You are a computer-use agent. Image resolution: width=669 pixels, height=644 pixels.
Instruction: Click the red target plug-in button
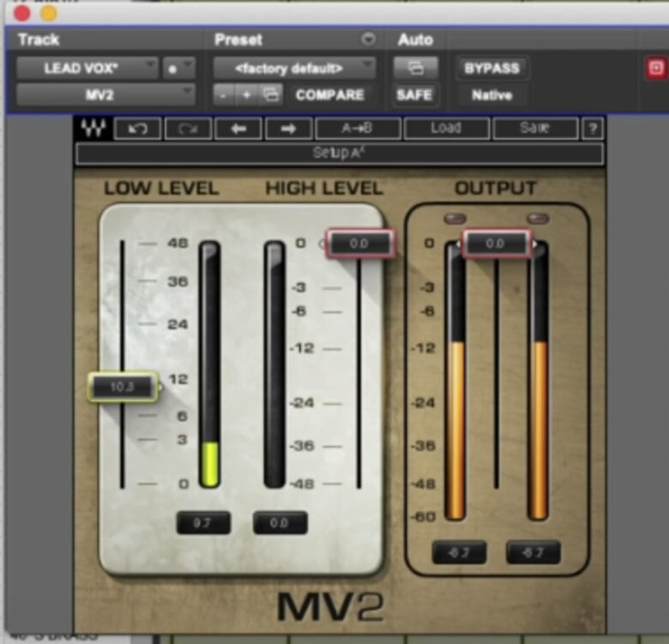(x=656, y=69)
